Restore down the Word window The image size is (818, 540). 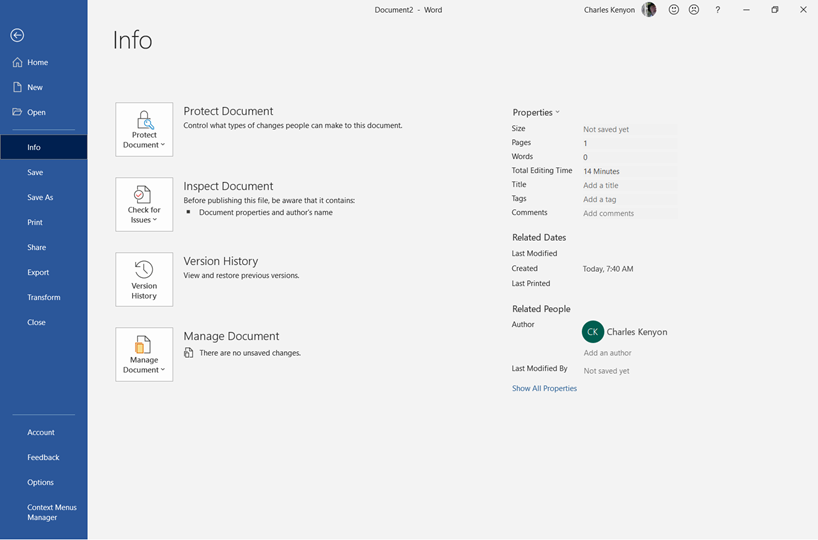point(775,9)
